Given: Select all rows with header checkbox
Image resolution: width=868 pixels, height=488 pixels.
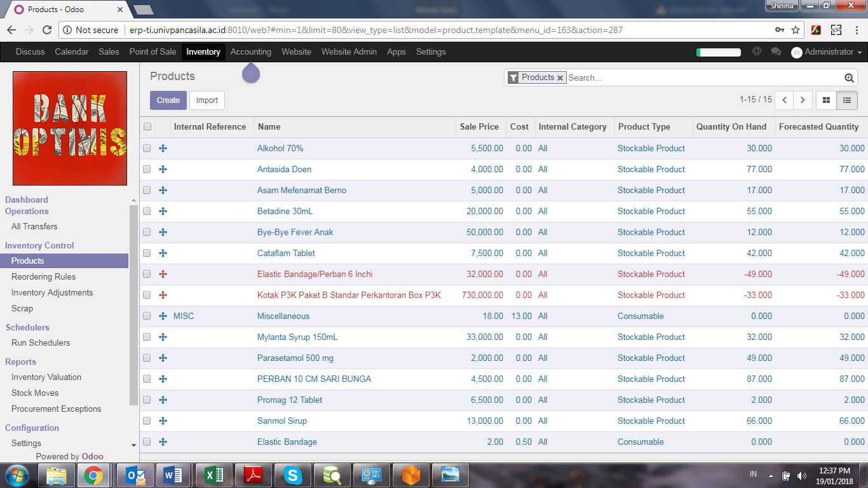Looking at the screenshot, I should tap(147, 126).
